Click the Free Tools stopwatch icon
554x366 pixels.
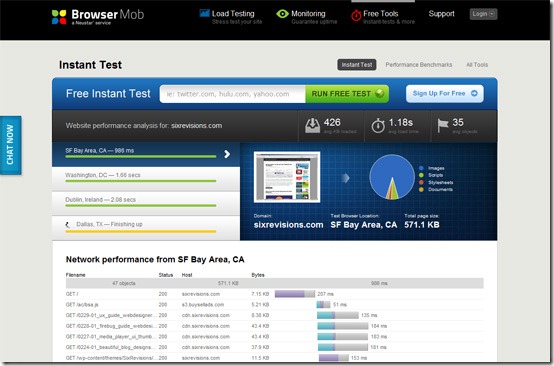(356, 15)
